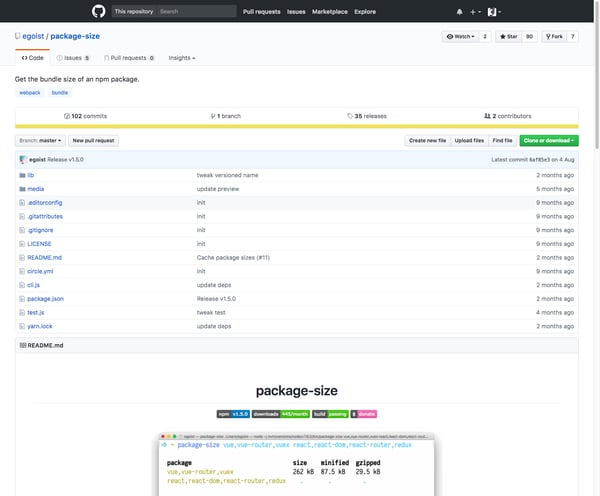Open Explore in top navigation
Viewport: 600px width, 496px height.
point(365,12)
